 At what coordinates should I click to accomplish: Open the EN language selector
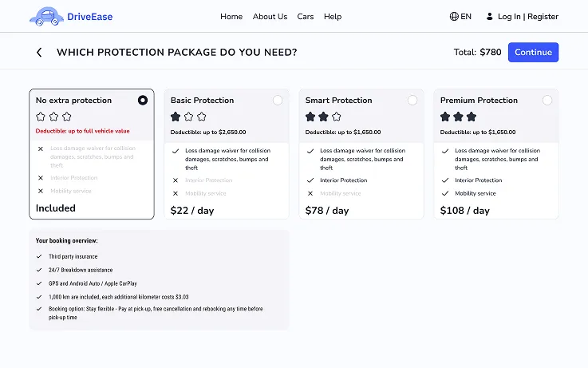tap(466, 16)
